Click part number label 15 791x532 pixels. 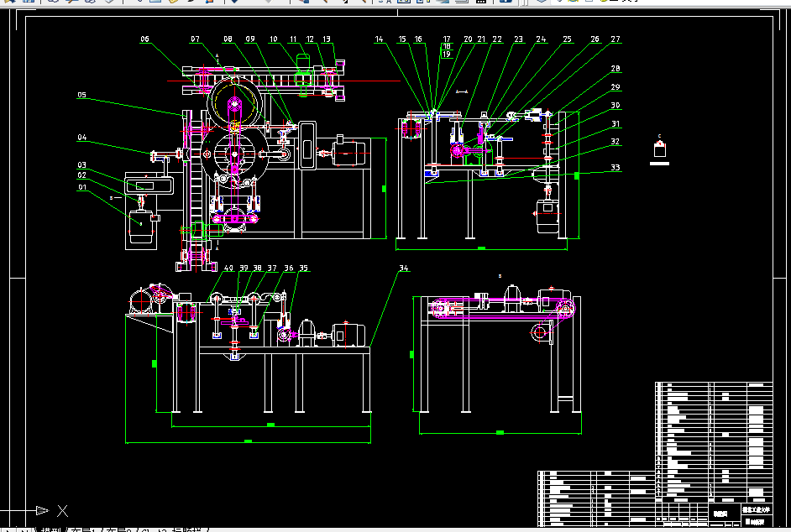[402, 39]
